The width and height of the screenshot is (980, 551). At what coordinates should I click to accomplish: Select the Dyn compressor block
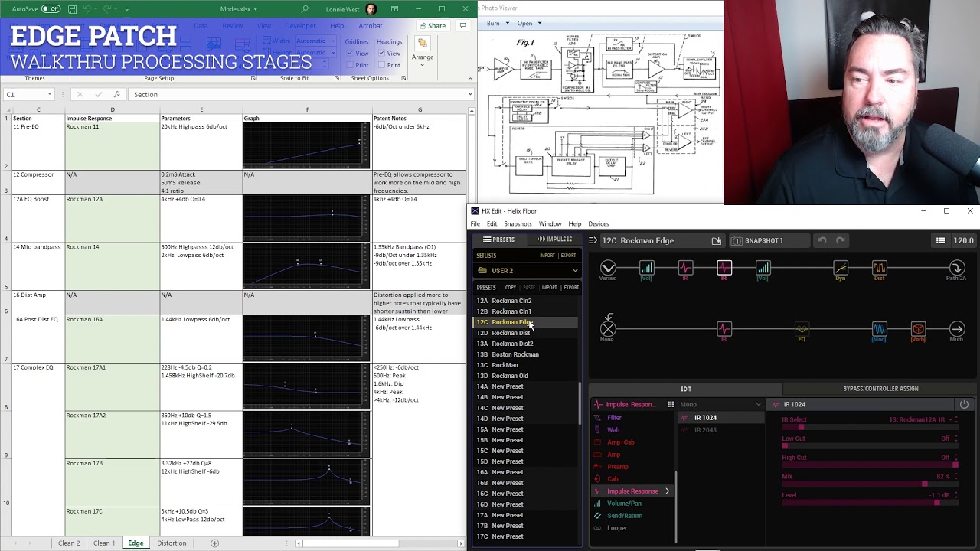click(x=841, y=268)
